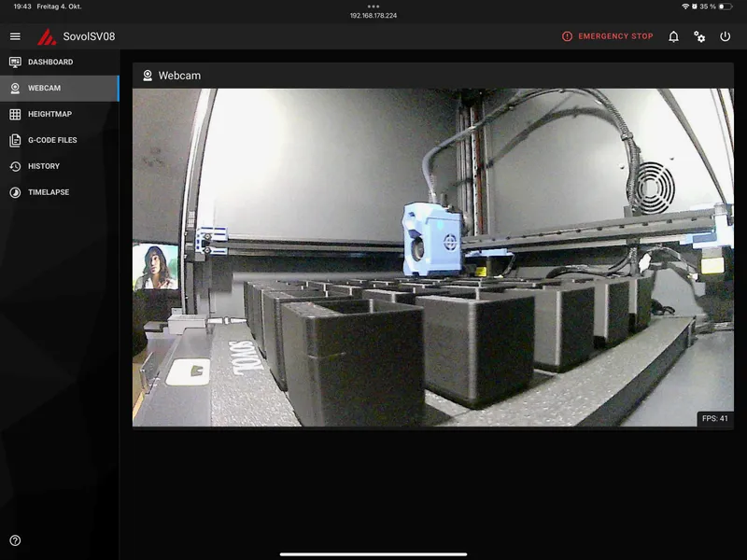The height and width of the screenshot is (560, 747).
Task: Click the G-Code Files document icon
Action: point(15,140)
